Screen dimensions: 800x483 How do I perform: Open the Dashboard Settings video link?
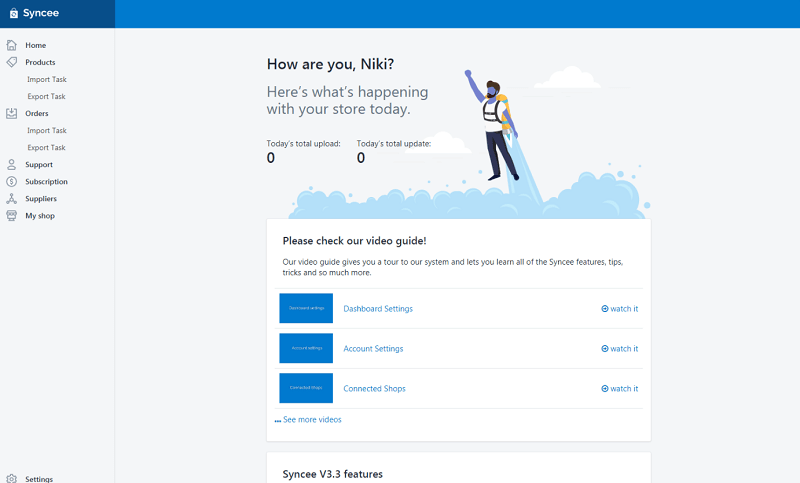click(378, 309)
